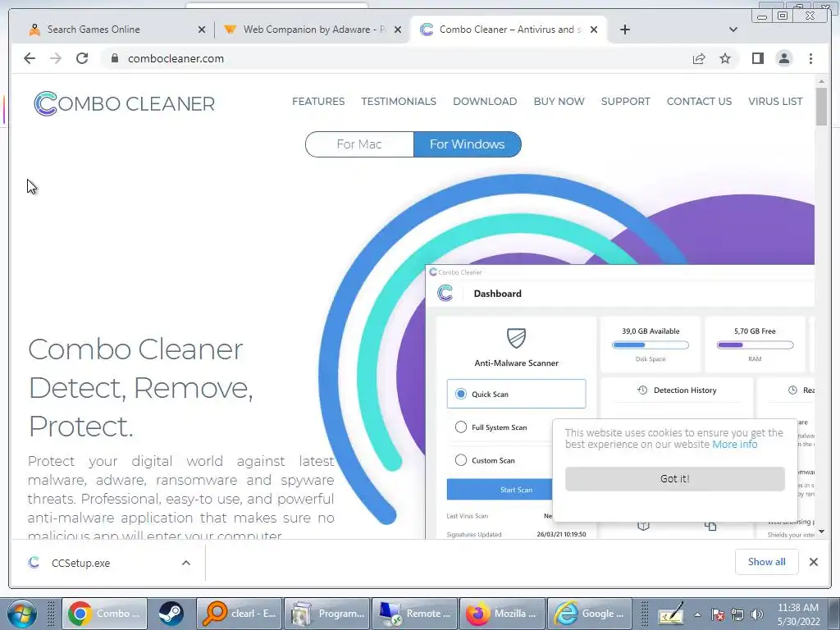
Task: Open the BUY NOW menu item
Action: tap(559, 101)
